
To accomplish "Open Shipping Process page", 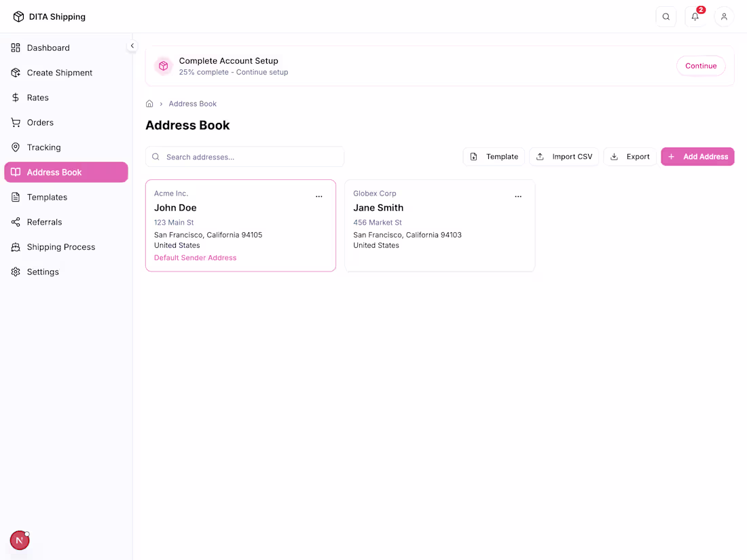I will (x=67, y=246).
